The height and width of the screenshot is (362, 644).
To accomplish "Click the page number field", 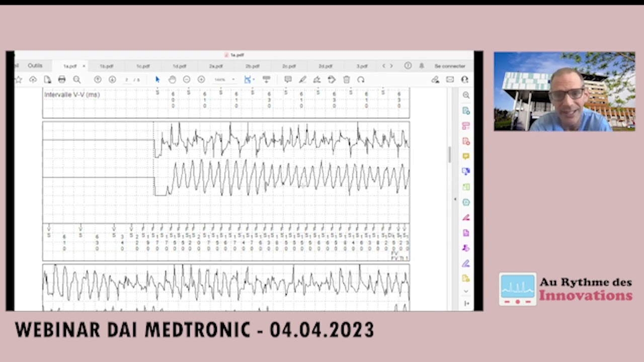I will [127, 79].
